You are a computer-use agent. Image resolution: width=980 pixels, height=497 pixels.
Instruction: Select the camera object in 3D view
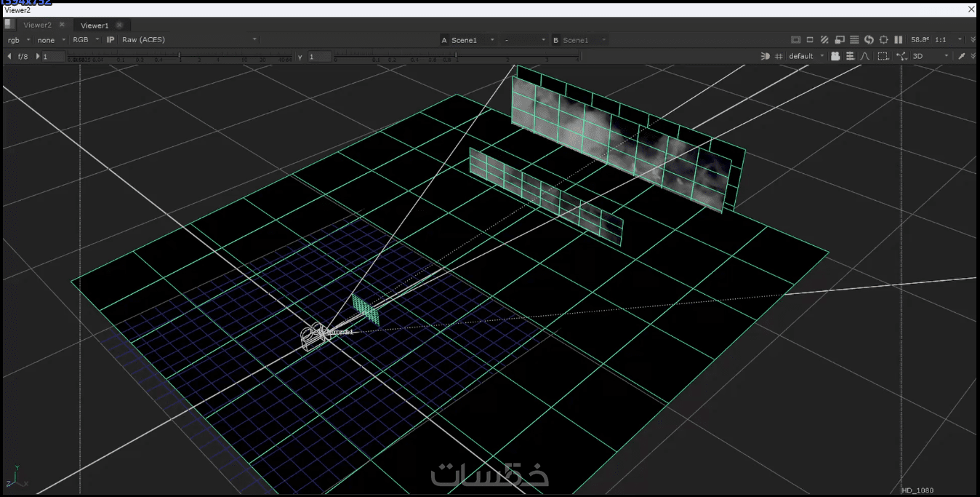click(x=317, y=336)
